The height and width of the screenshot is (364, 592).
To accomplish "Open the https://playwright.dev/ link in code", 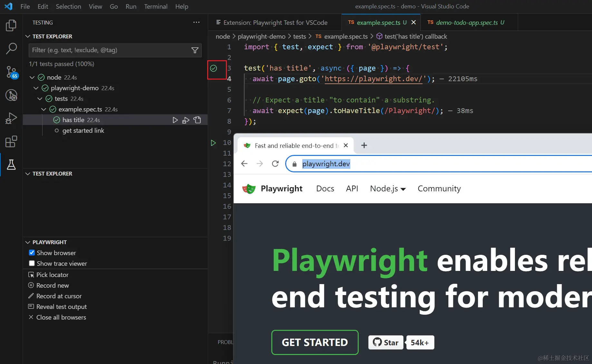I will pyautogui.click(x=374, y=79).
